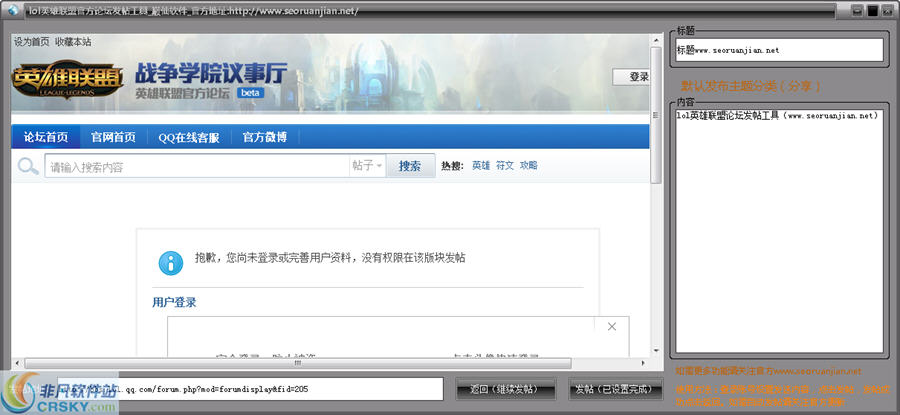Open the 官方微博 tab
900x415 pixels.
coord(265,137)
